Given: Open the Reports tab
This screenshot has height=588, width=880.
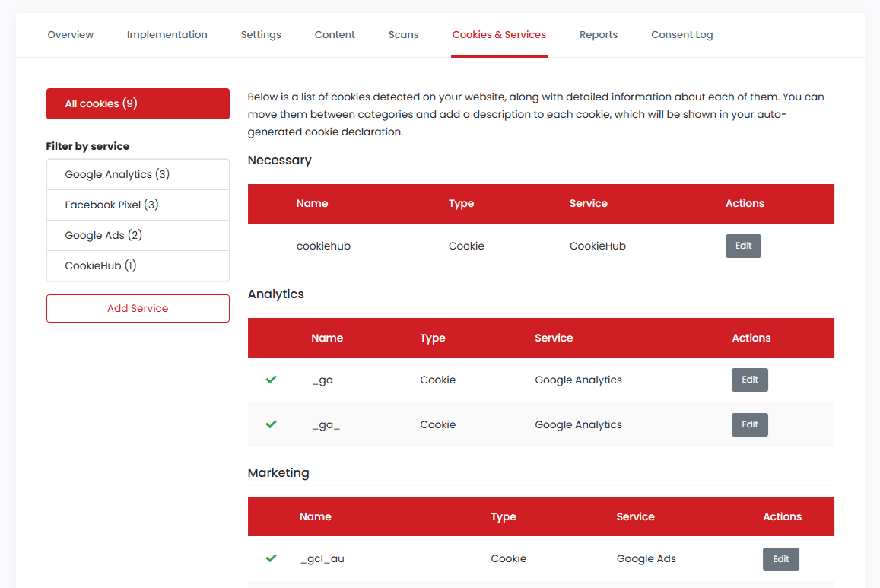Looking at the screenshot, I should click(x=599, y=35).
